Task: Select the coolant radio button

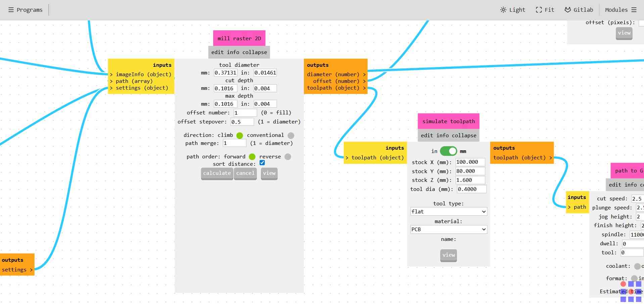Action: (x=637, y=266)
